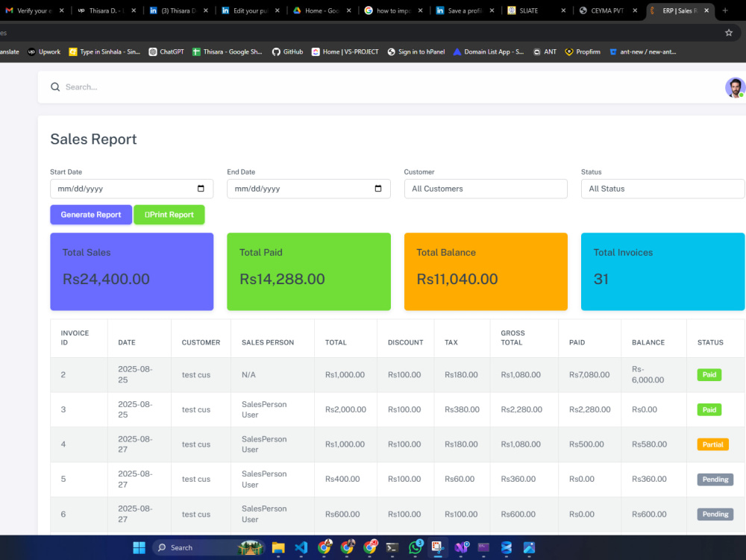746x560 pixels.
Task: Click the Generate Report button
Action: point(91,215)
